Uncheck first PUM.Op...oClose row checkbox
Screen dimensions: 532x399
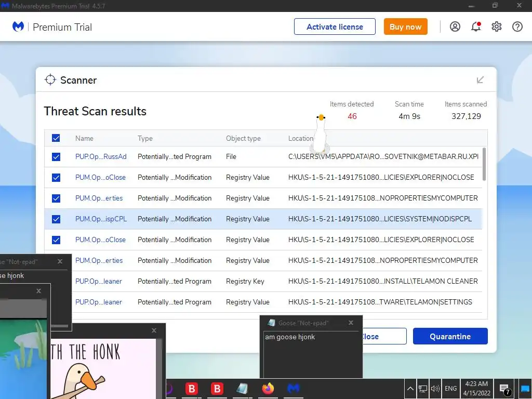(56, 178)
